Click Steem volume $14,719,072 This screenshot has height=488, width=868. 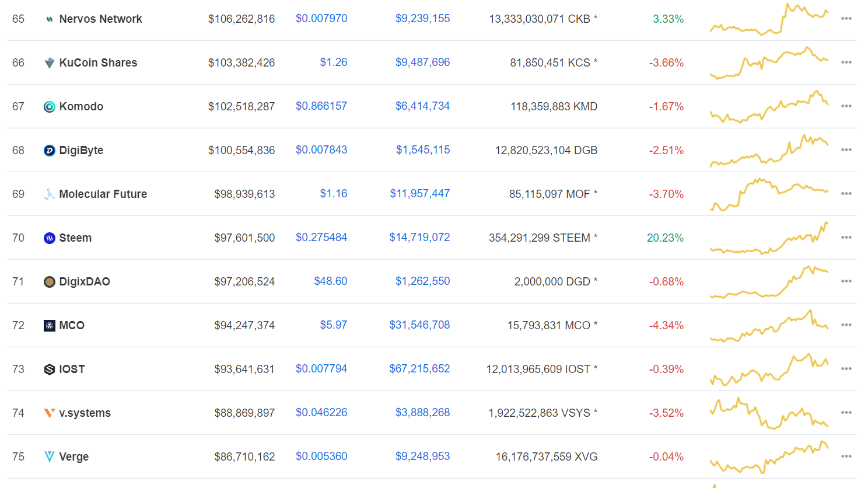pos(420,237)
